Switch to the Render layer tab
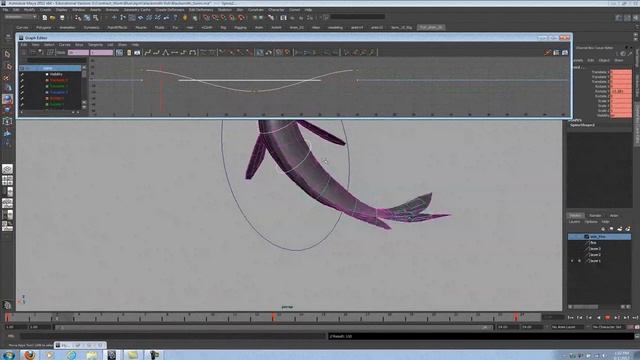 point(595,216)
